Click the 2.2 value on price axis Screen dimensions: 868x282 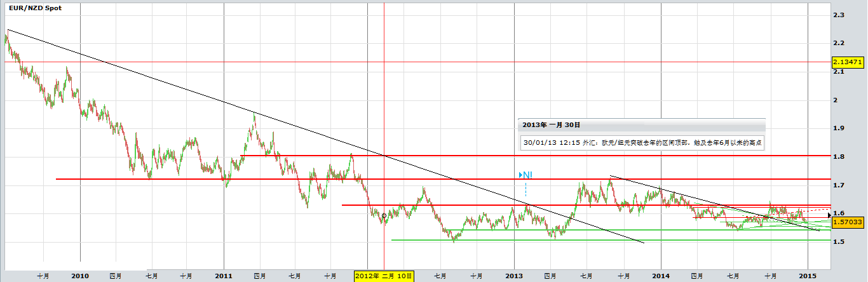[838, 43]
